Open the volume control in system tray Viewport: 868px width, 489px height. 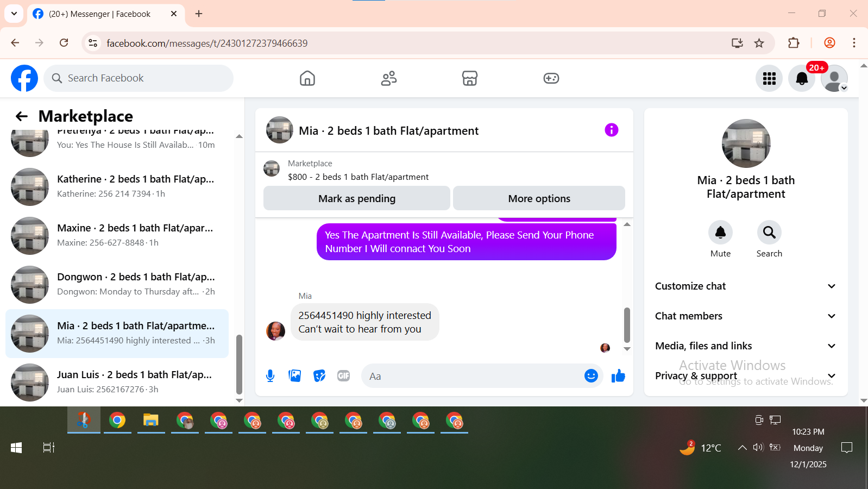coord(758,447)
